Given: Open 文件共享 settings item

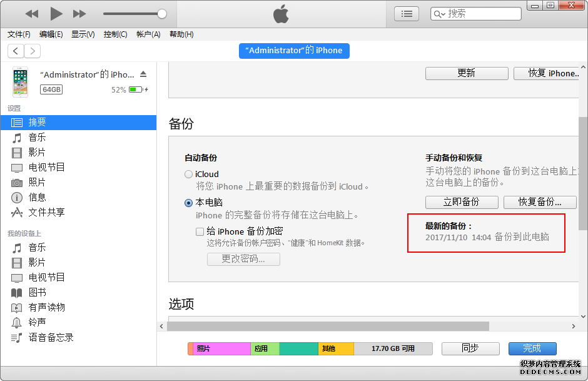Looking at the screenshot, I should [78, 212].
